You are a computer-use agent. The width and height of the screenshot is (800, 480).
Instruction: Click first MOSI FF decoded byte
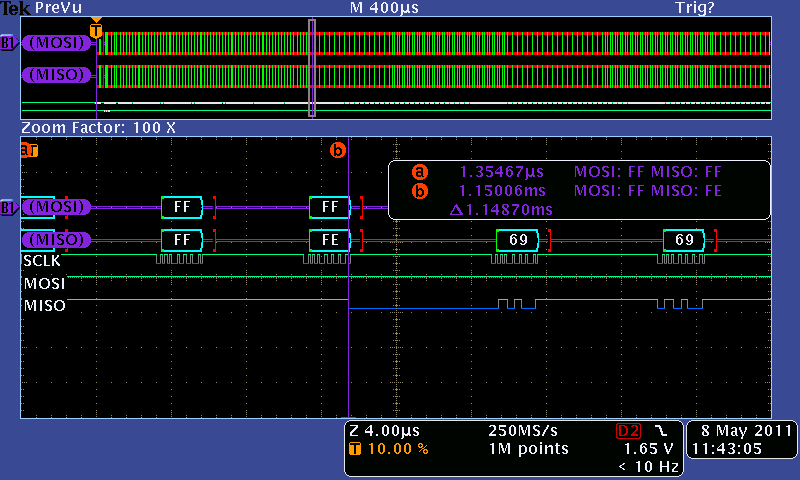(x=182, y=207)
